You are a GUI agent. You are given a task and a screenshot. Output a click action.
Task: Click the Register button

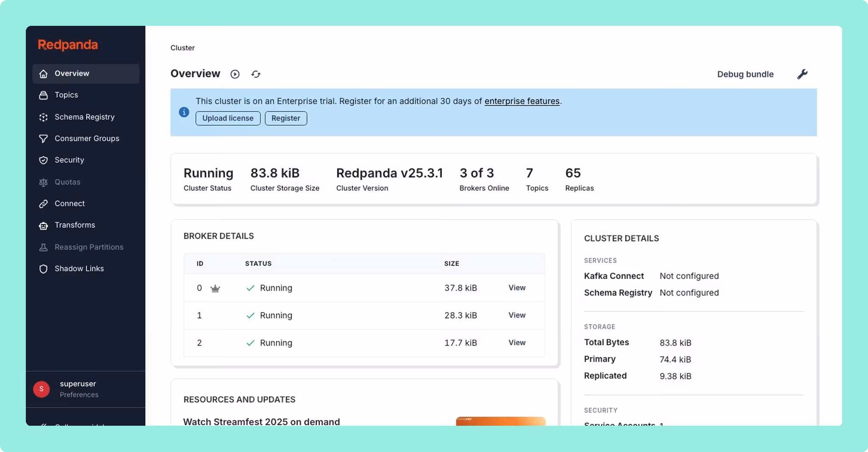pos(286,118)
